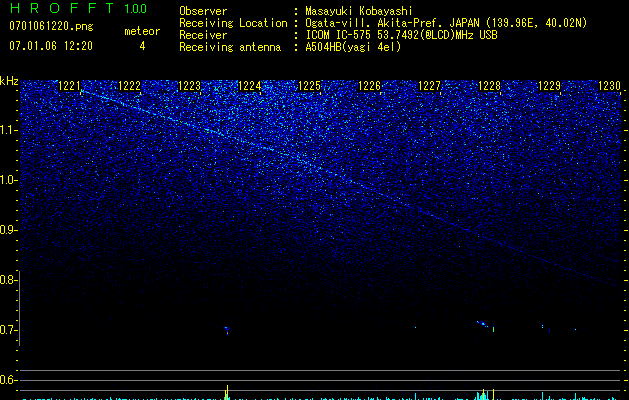Screen dimensions: 629x400
Task: Click the 1222 time marker
Action: [x=130, y=86]
